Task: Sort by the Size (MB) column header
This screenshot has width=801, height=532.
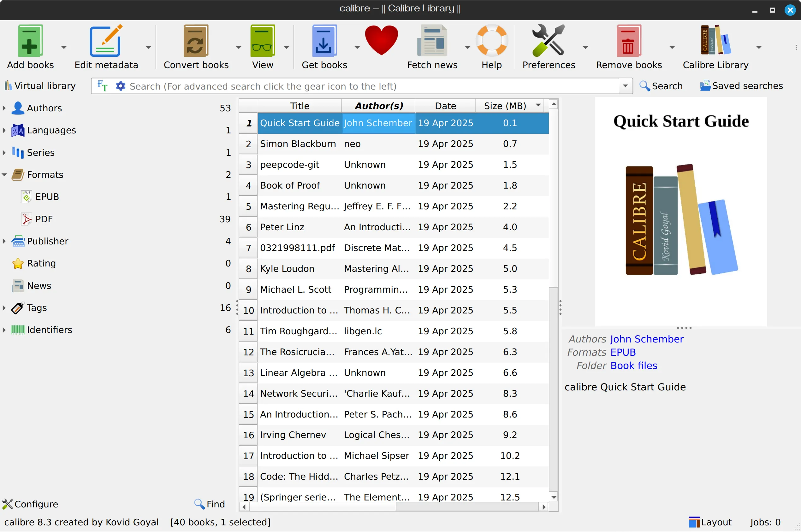Action: 509,106
